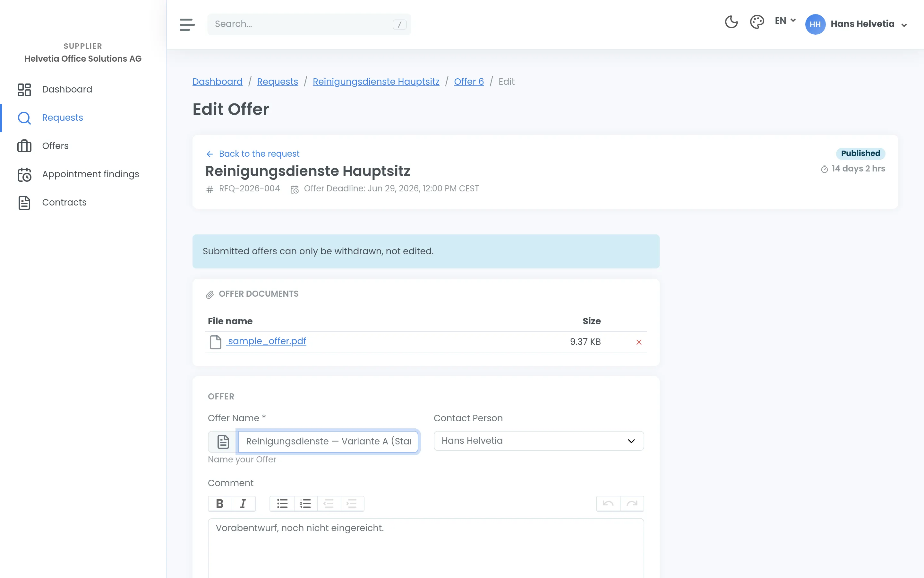Click the Requests breadcrumb link

(x=277, y=82)
